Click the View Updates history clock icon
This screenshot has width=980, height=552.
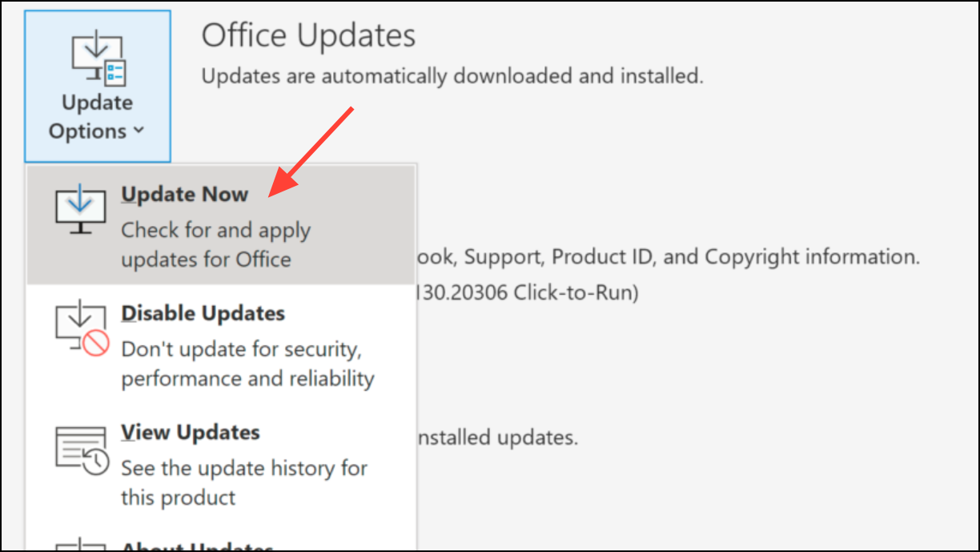point(81,449)
